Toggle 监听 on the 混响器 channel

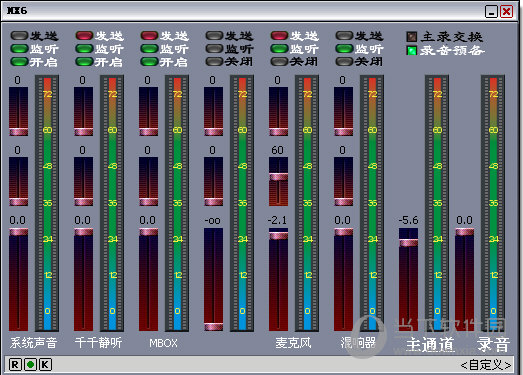tap(344, 49)
